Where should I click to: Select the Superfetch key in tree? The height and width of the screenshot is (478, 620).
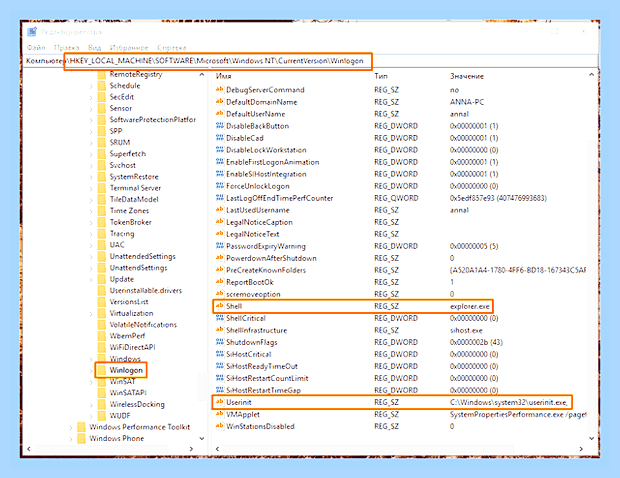pos(128,154)
